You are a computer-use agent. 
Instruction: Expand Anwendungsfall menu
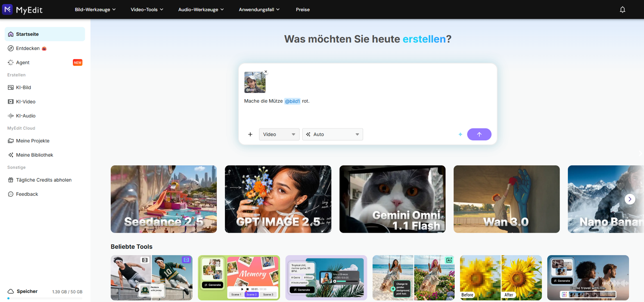[259, 10]
